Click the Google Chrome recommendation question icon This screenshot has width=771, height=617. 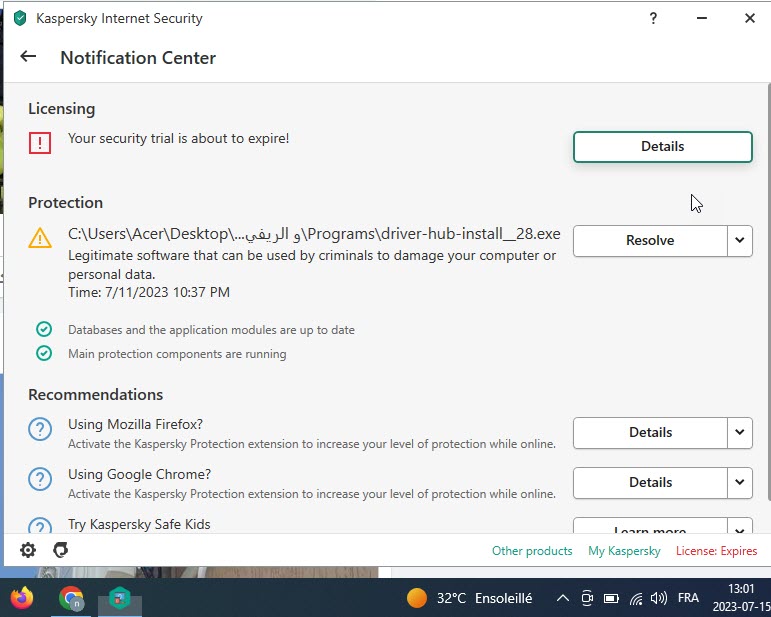pos(40,479)
